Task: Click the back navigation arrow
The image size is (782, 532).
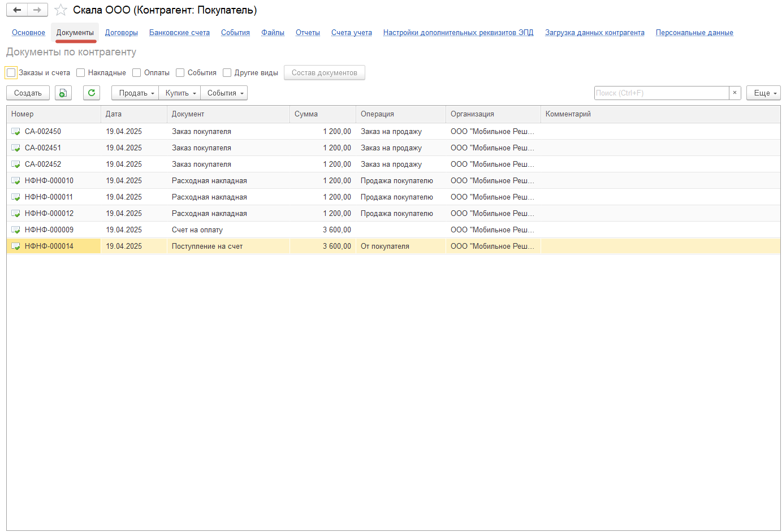Action: click(17, 10)
